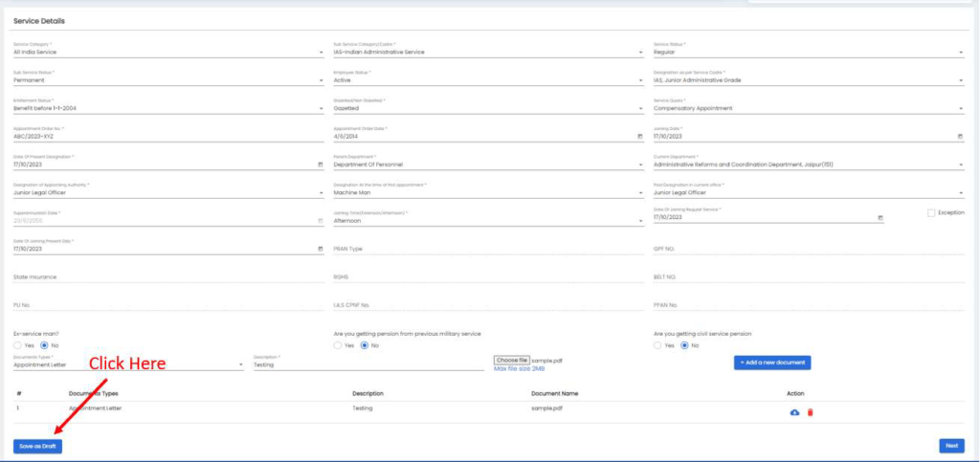Click the PPAN No. field
980x462 pixels.
tap(808, 305)
